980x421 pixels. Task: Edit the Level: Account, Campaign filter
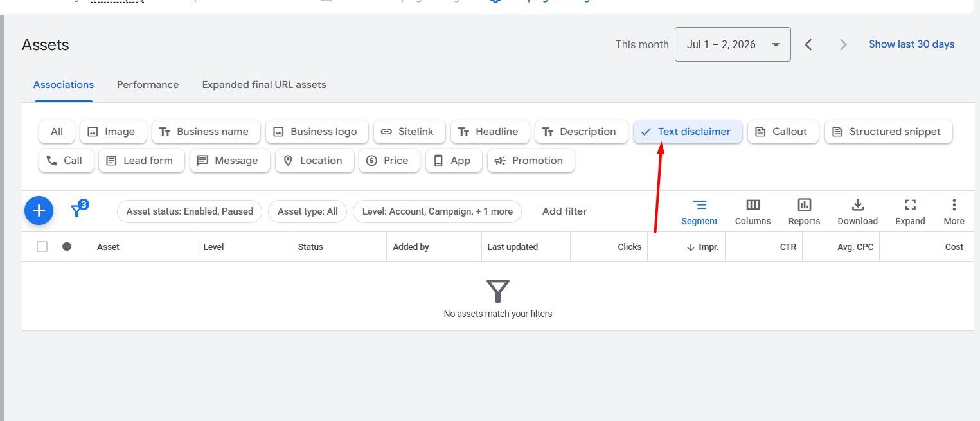[437, 211]
